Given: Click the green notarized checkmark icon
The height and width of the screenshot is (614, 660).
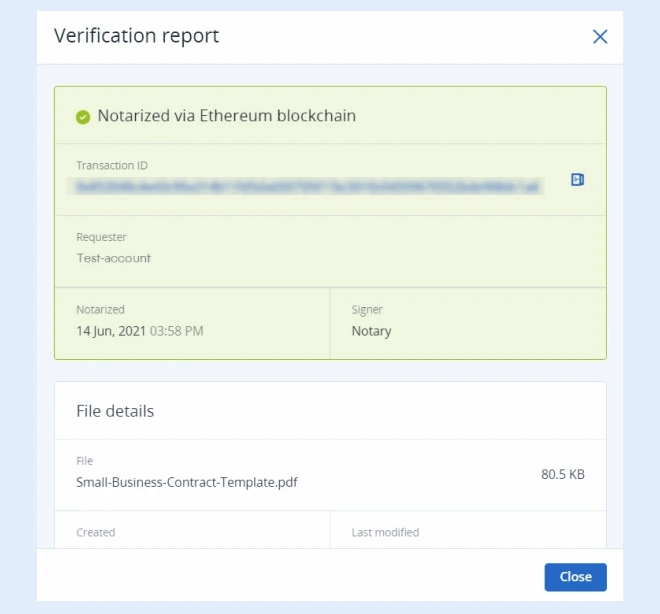Looking at the screenshot, I should [83, 117].
